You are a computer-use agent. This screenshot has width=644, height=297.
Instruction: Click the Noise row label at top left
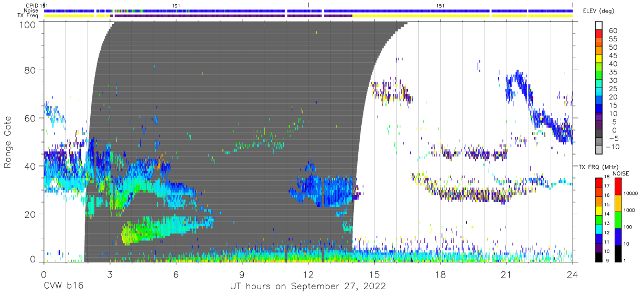31,10
